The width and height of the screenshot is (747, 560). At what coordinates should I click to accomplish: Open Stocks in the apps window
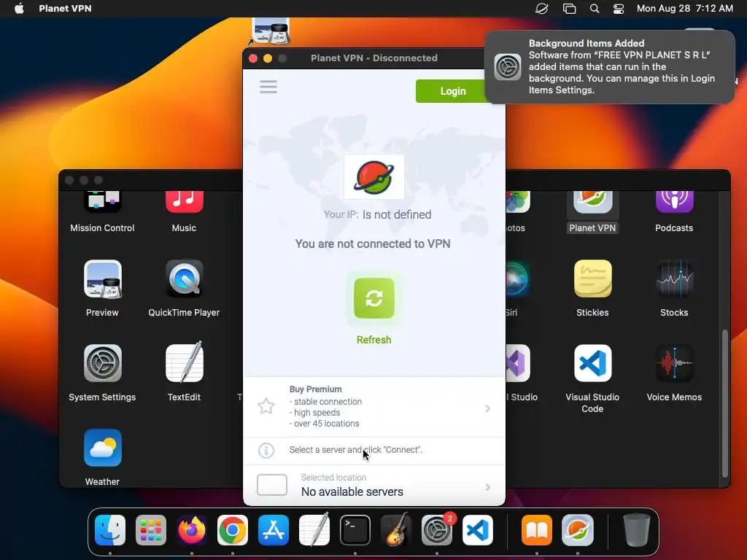click(674, 289)
